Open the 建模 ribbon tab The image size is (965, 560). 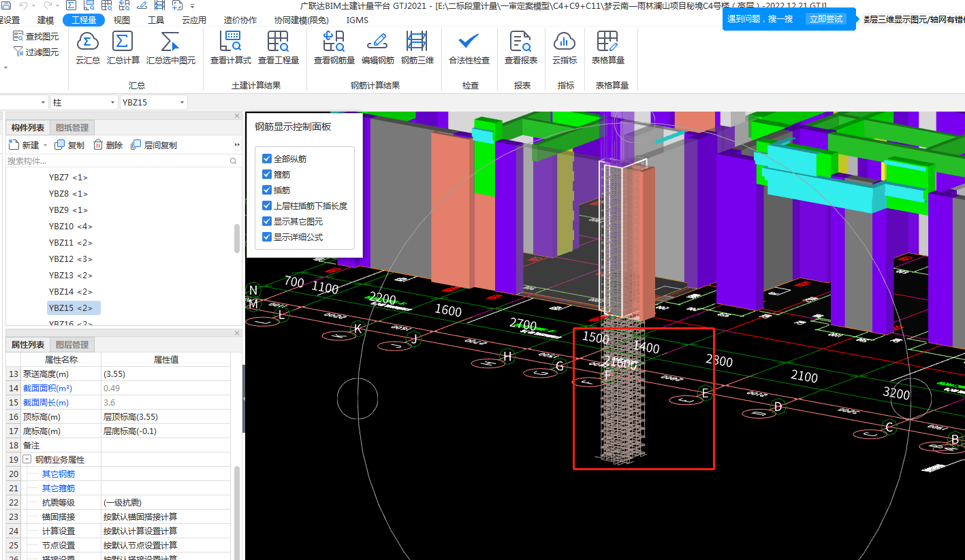[x=46, y=20]
